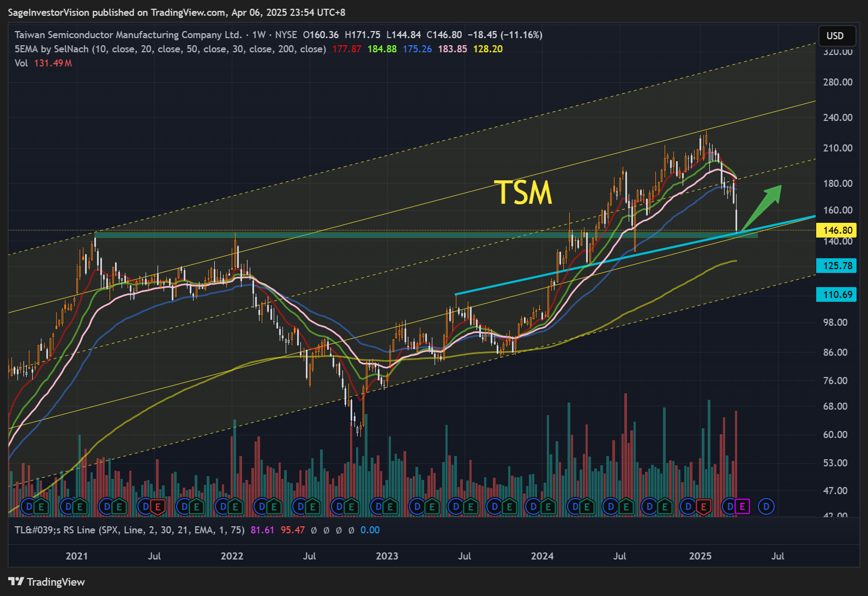Click the red E earnings marker above 2025

[703, 507]
